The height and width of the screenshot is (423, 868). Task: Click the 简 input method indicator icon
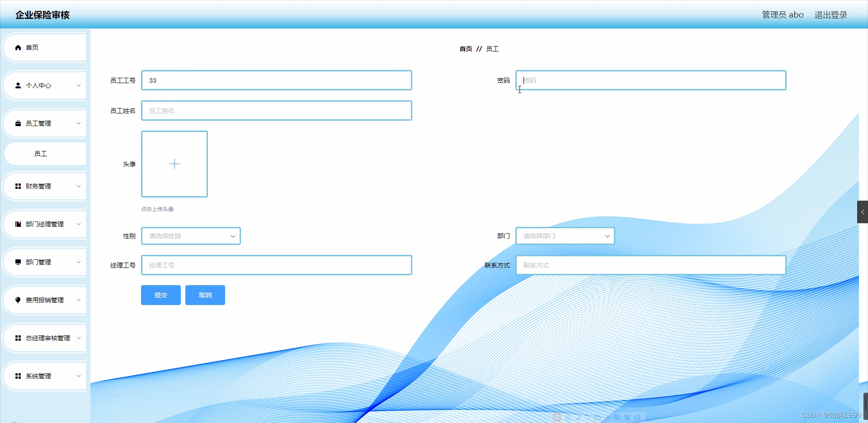(x=617, y=418)
